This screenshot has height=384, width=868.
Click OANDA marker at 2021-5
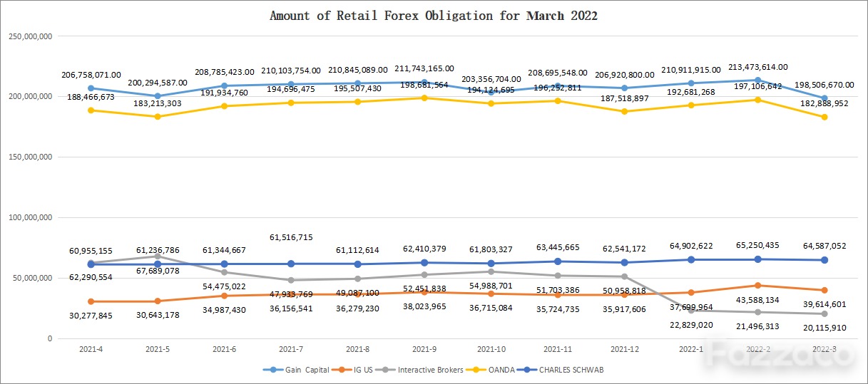(x=157, y=117)
